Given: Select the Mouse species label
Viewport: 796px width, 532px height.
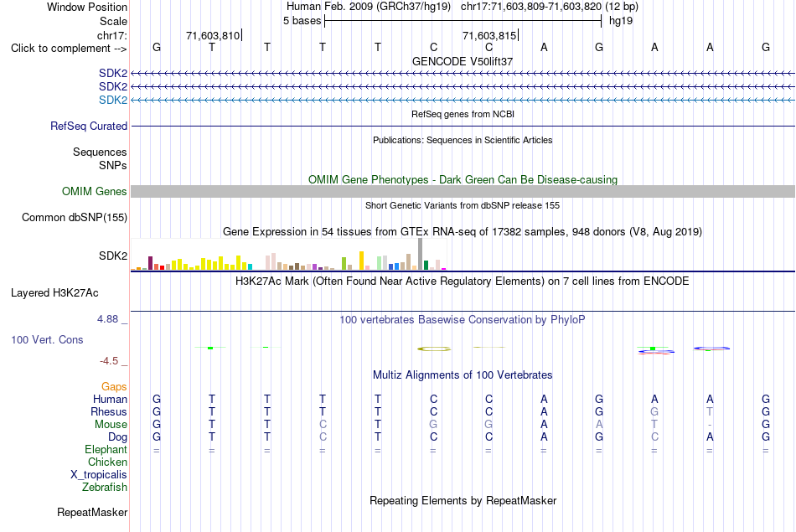Looking at the screenshot, I should [x=111, y=425].
